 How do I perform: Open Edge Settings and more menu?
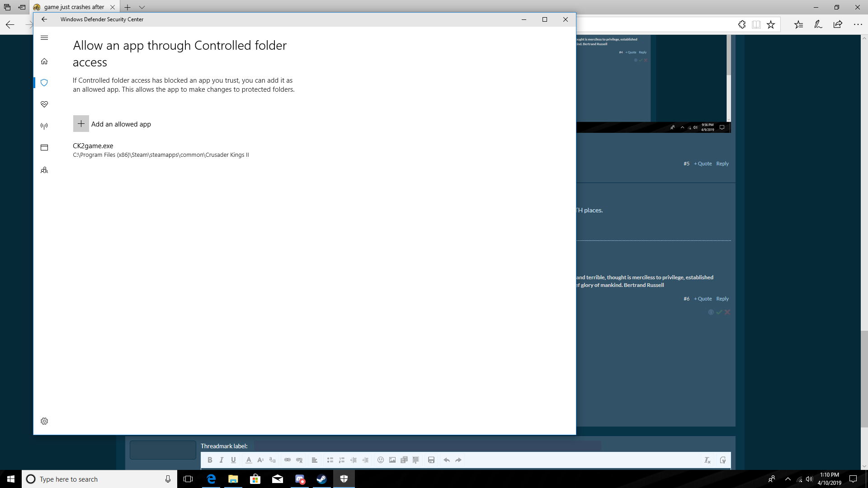pos(858,24)
